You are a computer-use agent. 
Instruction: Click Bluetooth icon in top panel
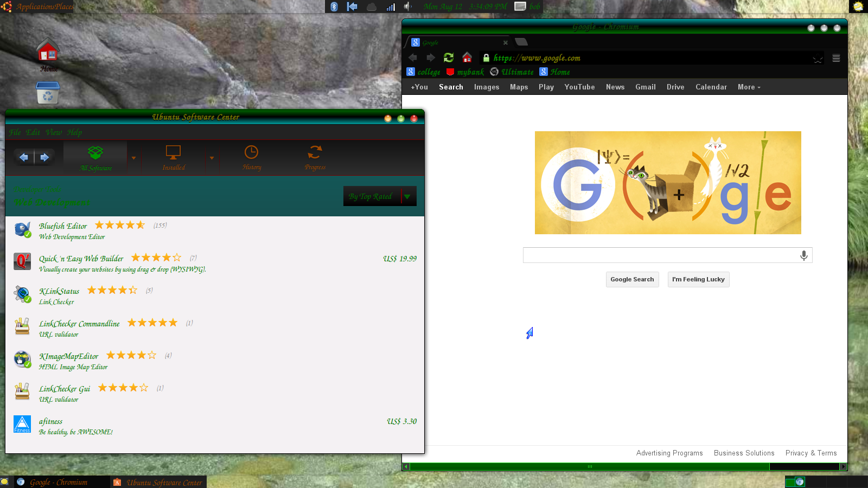[334, 7]
